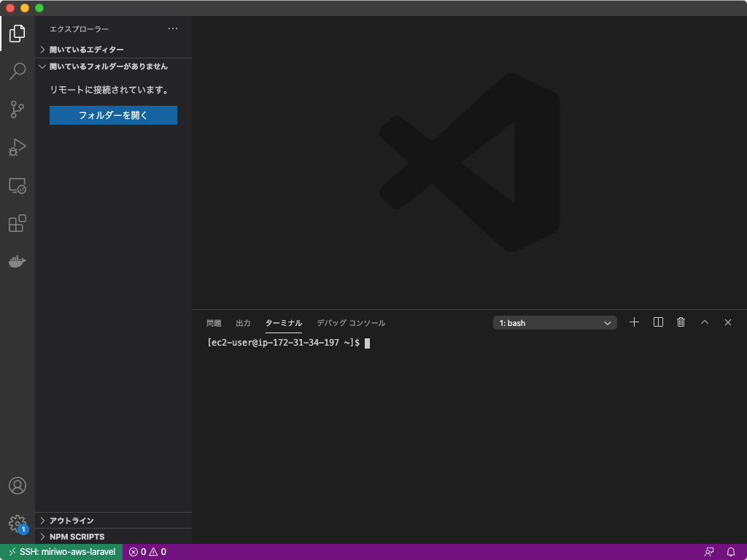The image size is (747, 560).
Task: Click SSH: miriwo-aws-laravel in the status bar
Action: [x=62, y=552]
